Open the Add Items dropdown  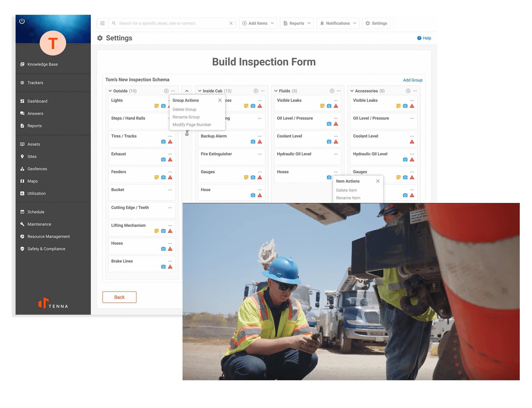258,23
